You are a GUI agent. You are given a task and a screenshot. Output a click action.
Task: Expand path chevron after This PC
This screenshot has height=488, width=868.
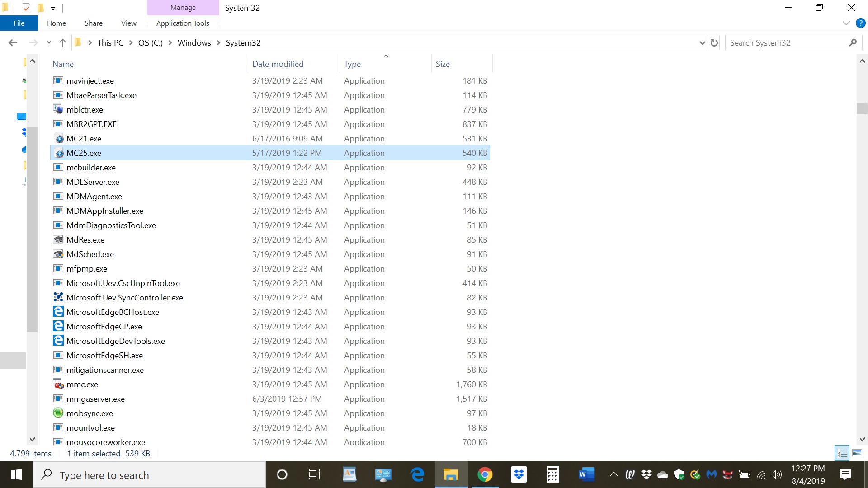point(131,42)
